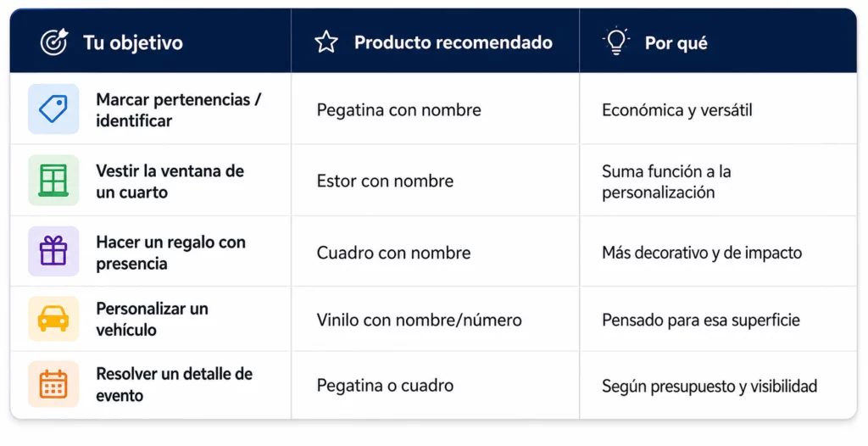Click the star icon beside Producto recomendado
868x446 pixels.
point(326,42)
